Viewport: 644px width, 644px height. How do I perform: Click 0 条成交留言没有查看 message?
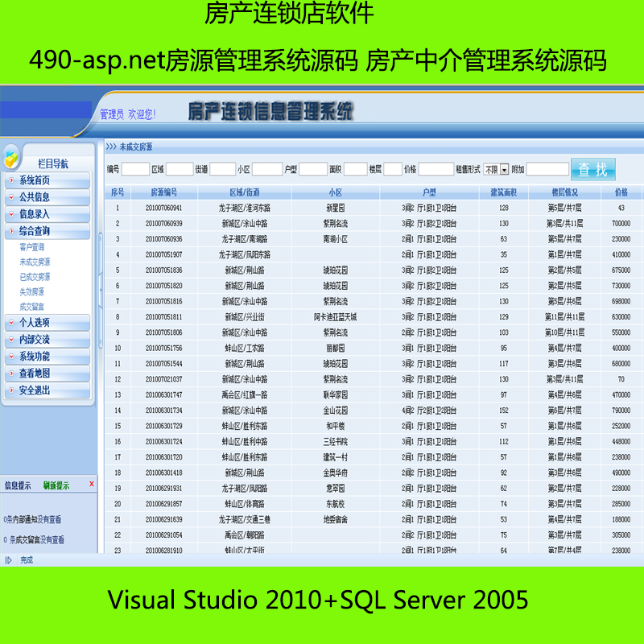click(x=34, y=539)
